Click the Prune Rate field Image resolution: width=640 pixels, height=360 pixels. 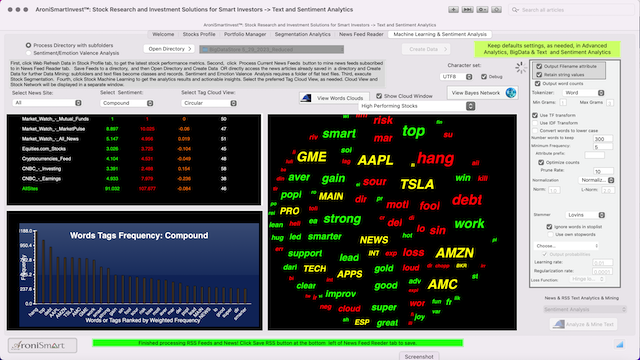(x=603, y=171)
